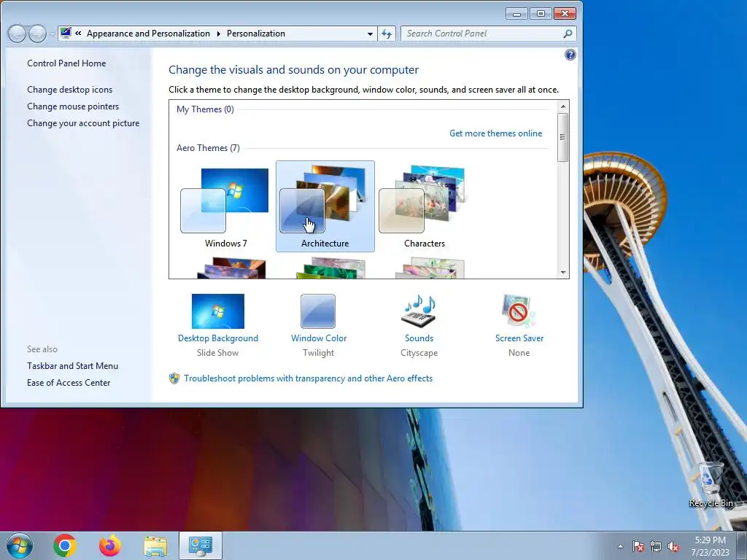Select the Characters theme
747x560 pixels.
point(424,206)
